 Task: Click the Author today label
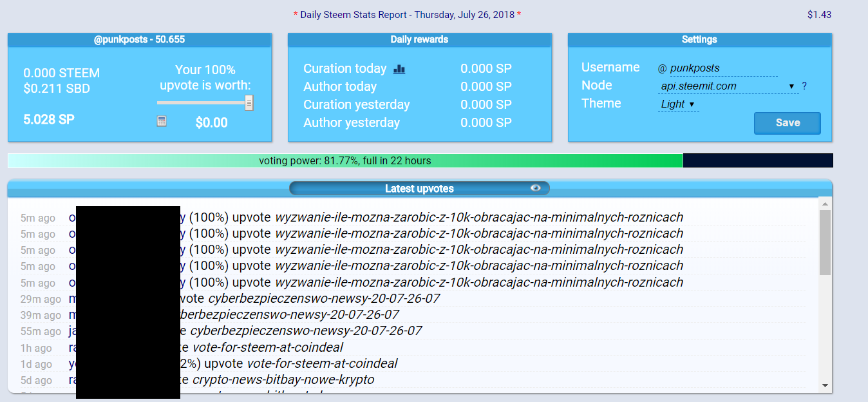pos(340,86)
